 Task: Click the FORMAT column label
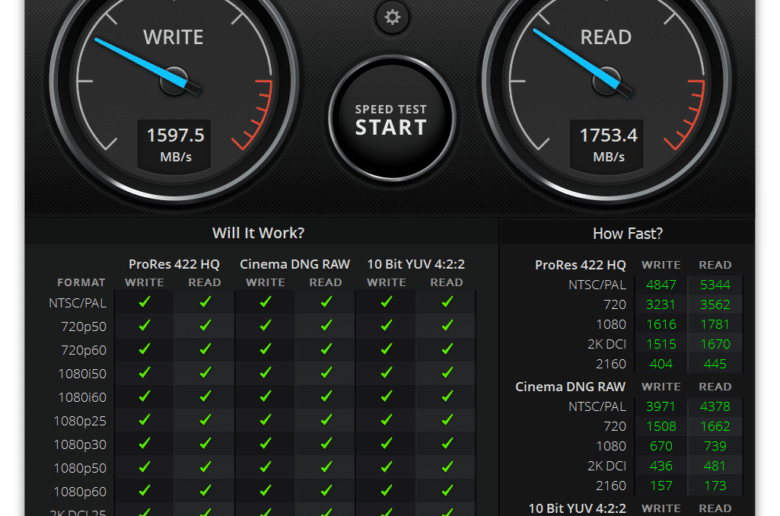pyautogui.click(x=81, y=283)
